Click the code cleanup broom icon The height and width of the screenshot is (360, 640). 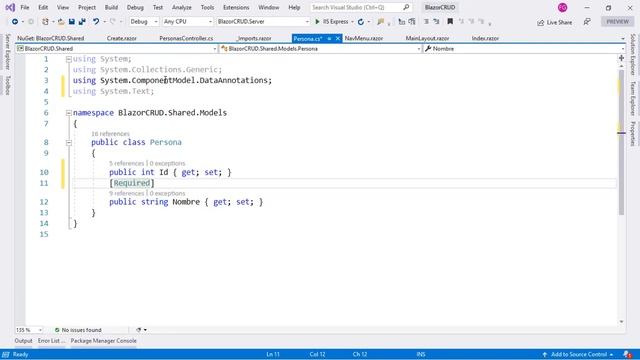pos(139,330)
